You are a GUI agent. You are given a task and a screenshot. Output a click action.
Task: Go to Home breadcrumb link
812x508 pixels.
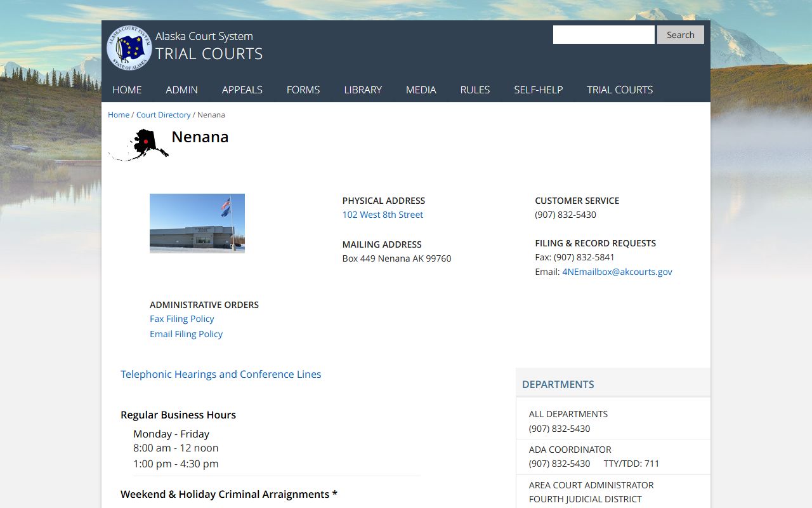point(119,115)
